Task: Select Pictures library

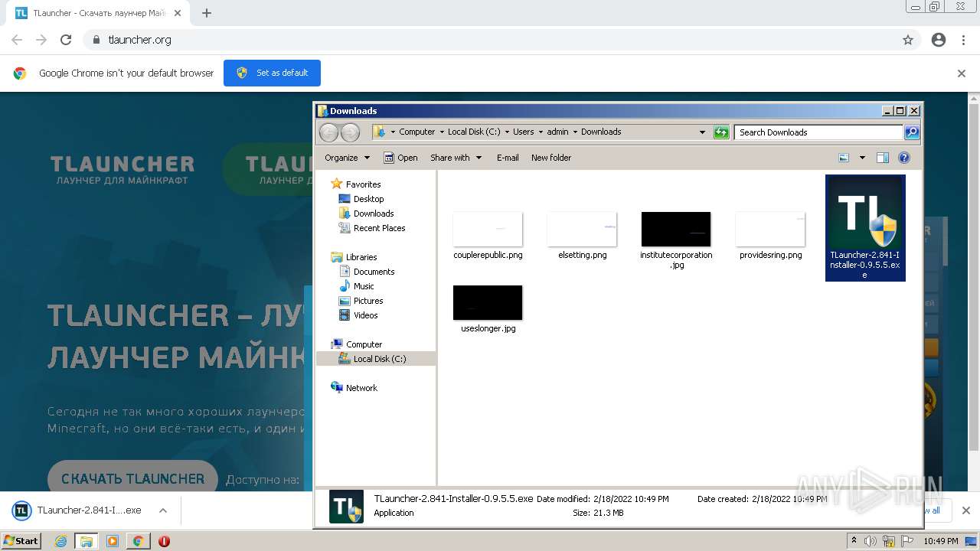Action: [x=368, y=301]
